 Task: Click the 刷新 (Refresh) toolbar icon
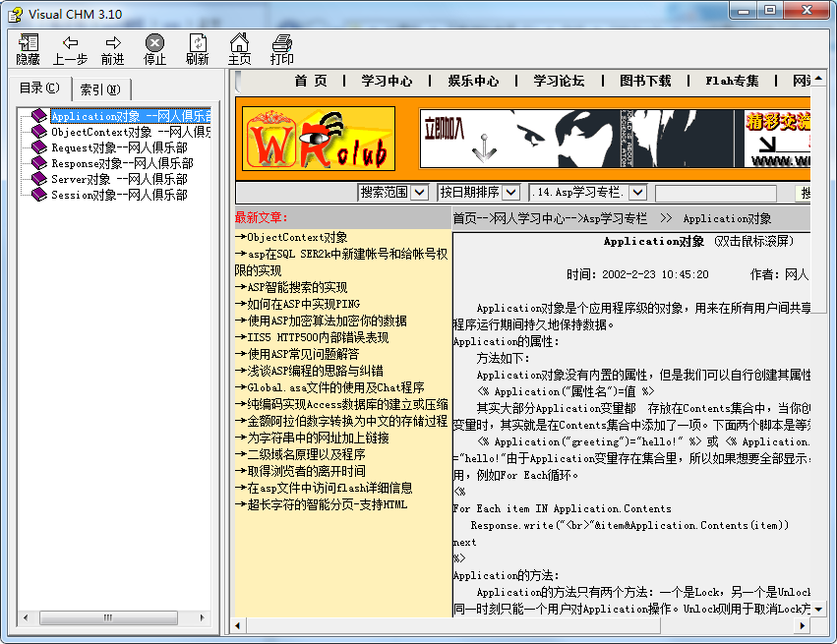click(198, 43)
